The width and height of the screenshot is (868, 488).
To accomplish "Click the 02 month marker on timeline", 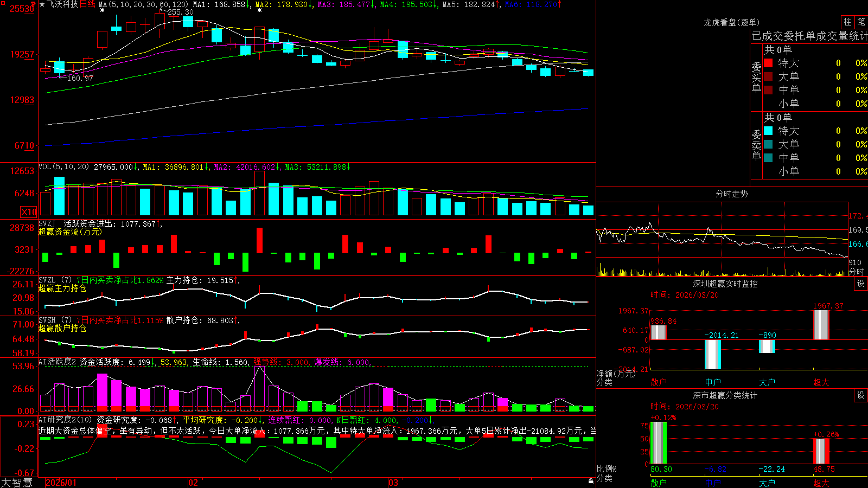I will (193, 483).
